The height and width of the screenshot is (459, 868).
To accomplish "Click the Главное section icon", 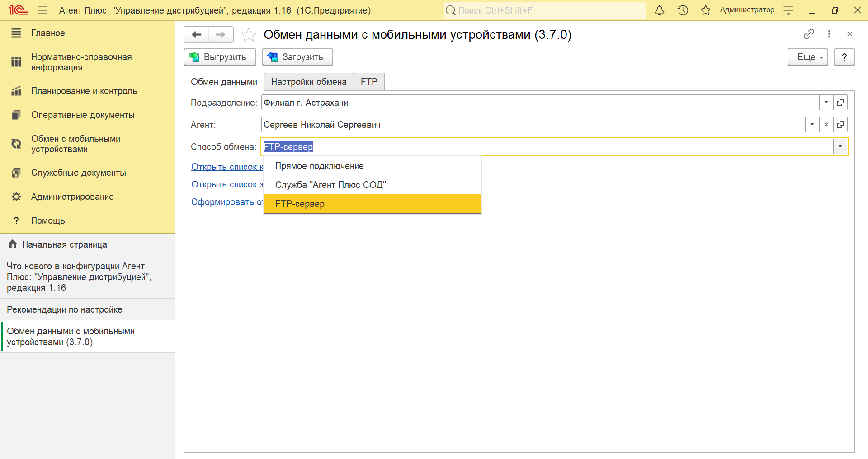I will (x=16, y=33).
